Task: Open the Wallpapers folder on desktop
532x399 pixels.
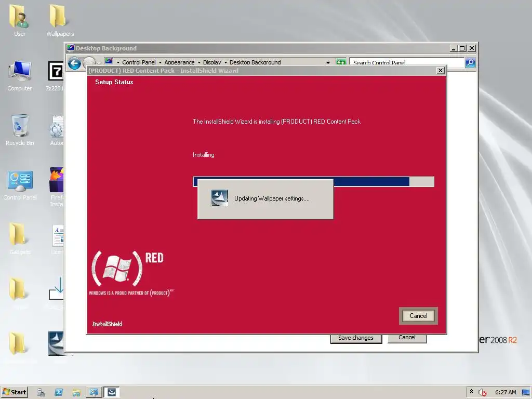Action: coord(60,20)
